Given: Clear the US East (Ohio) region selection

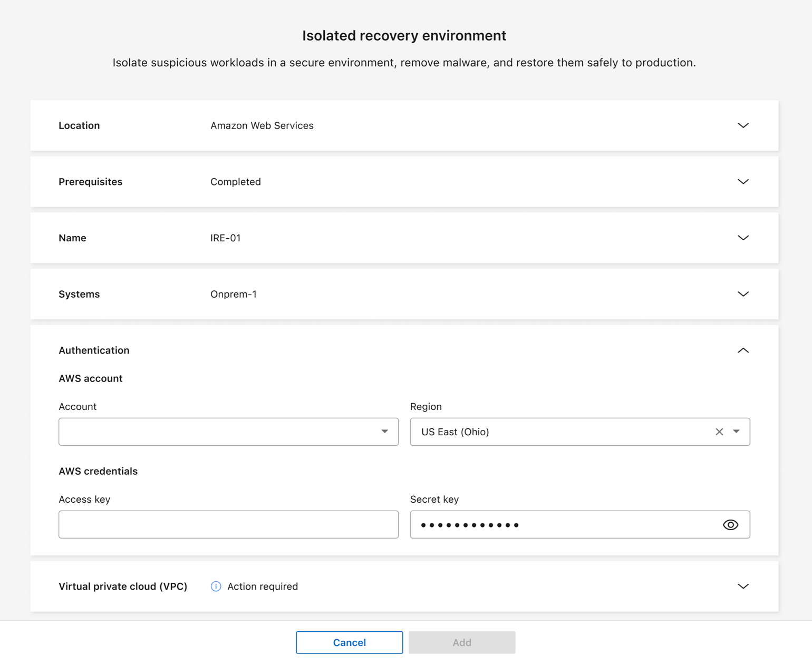Looking at the screenshot, I should tap(719, 432).
